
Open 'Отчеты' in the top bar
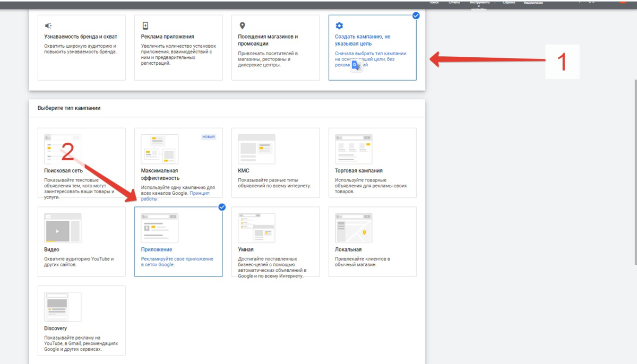pos(454,2)
